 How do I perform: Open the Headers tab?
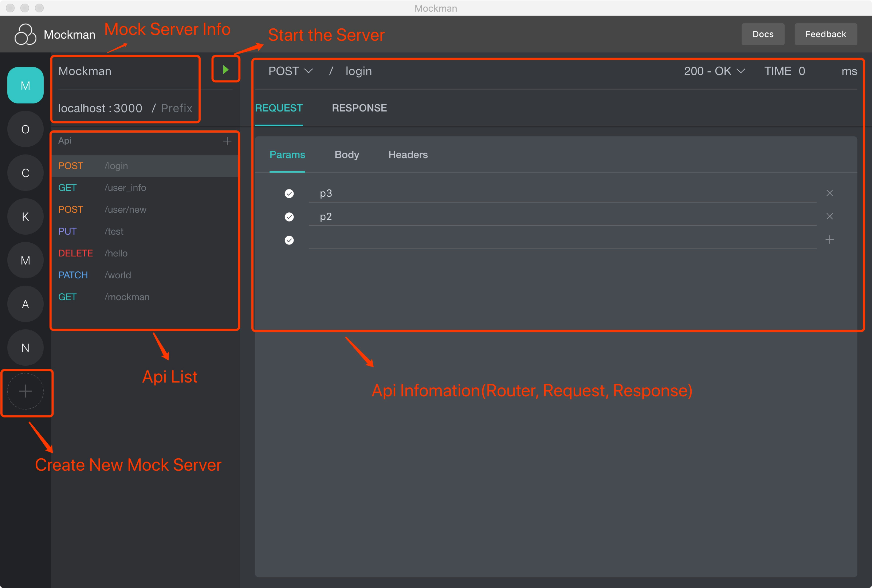click(x=408, y=154)
